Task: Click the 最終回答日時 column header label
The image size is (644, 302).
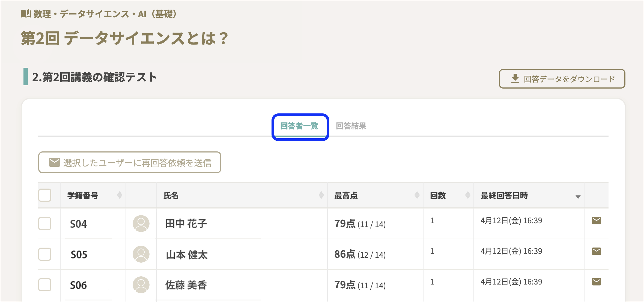Action: (x=504, y=195)
